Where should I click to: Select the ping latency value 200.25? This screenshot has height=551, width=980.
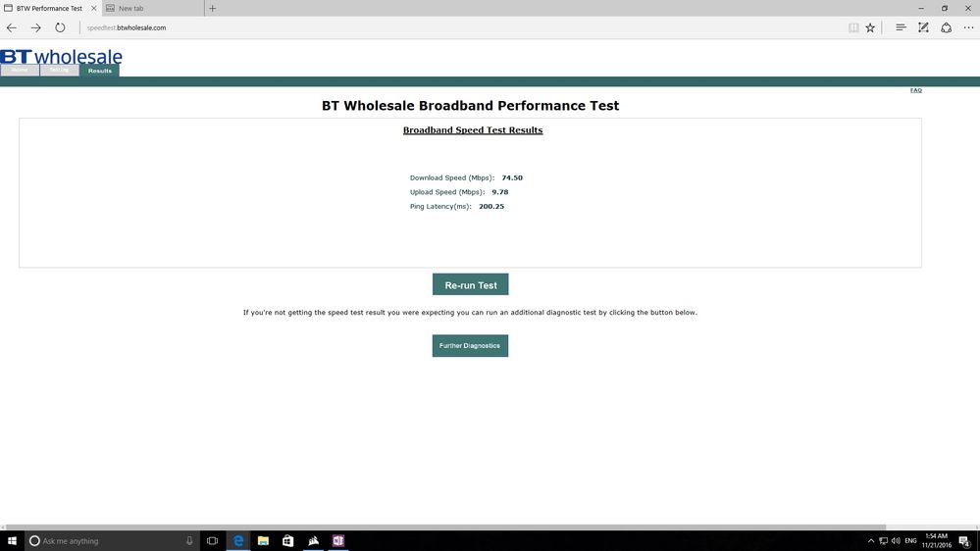pyautogui.click(x=491, y=206)
